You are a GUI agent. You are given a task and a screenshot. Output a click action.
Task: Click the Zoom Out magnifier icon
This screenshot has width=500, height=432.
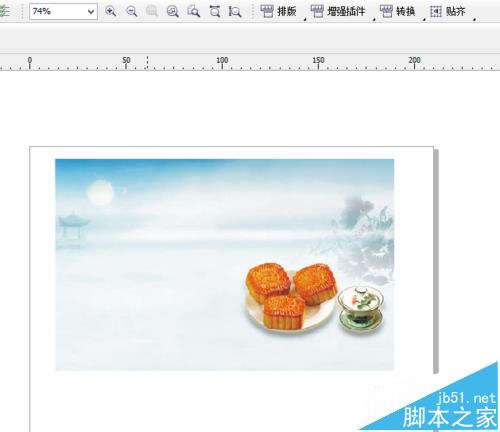pyautogui.click(x=132, y=12)
